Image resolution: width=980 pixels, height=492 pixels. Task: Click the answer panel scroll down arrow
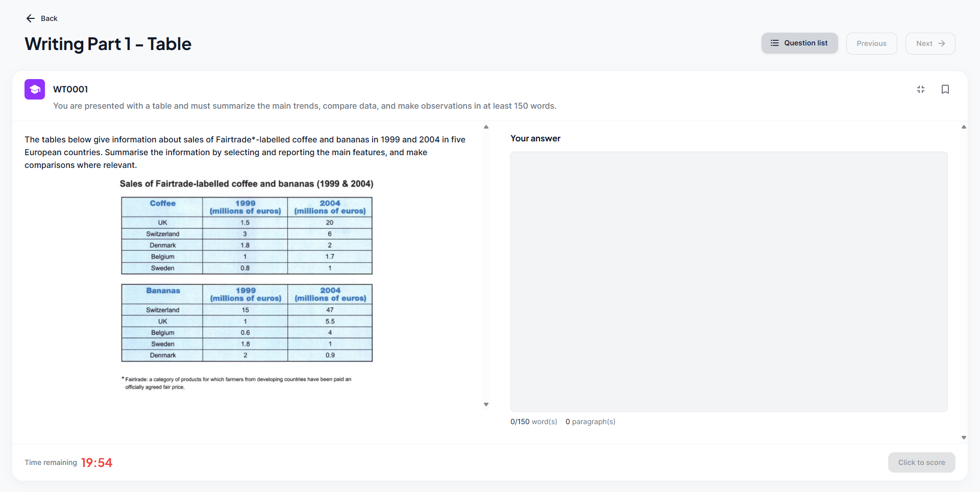(964, 437)
